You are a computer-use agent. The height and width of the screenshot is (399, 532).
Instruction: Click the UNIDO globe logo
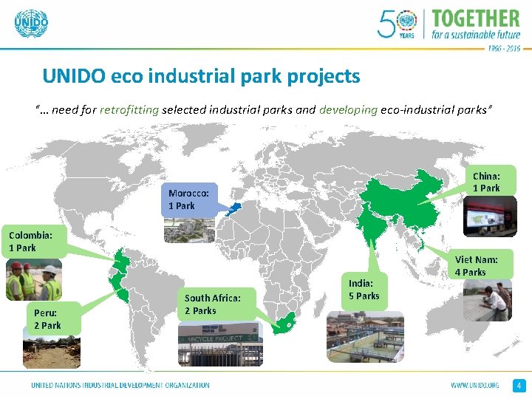pos(31,24)
